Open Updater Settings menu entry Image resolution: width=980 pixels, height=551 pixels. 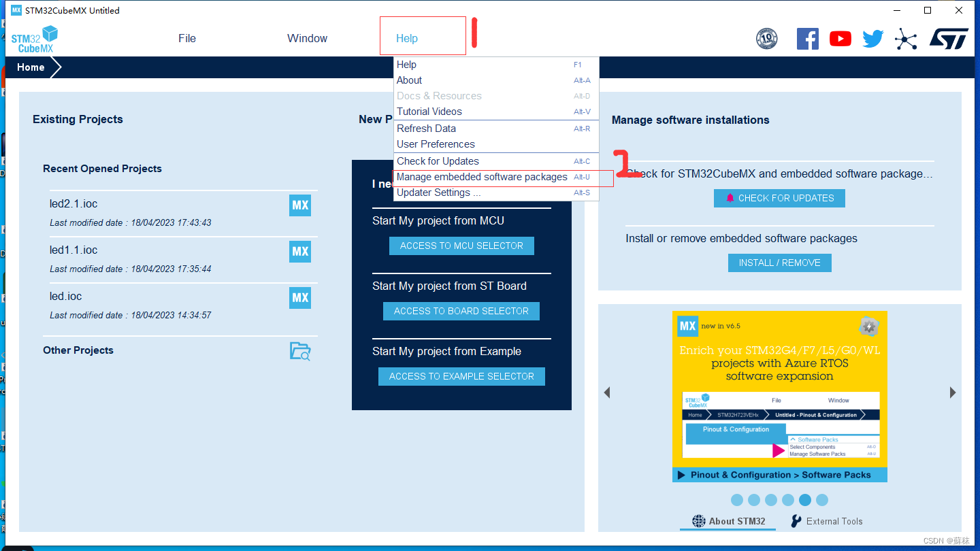pos(496,193)
